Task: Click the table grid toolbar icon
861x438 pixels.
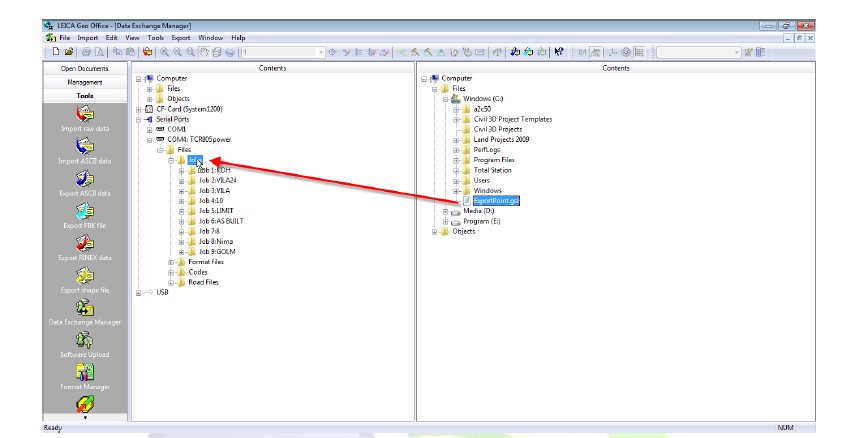Action: [x=639, y=52]
